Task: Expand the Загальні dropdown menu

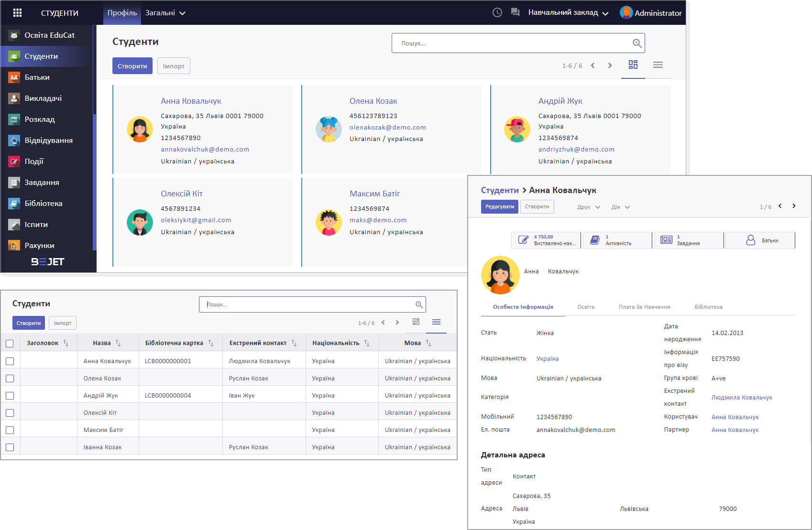Action: tap(165, 13)
